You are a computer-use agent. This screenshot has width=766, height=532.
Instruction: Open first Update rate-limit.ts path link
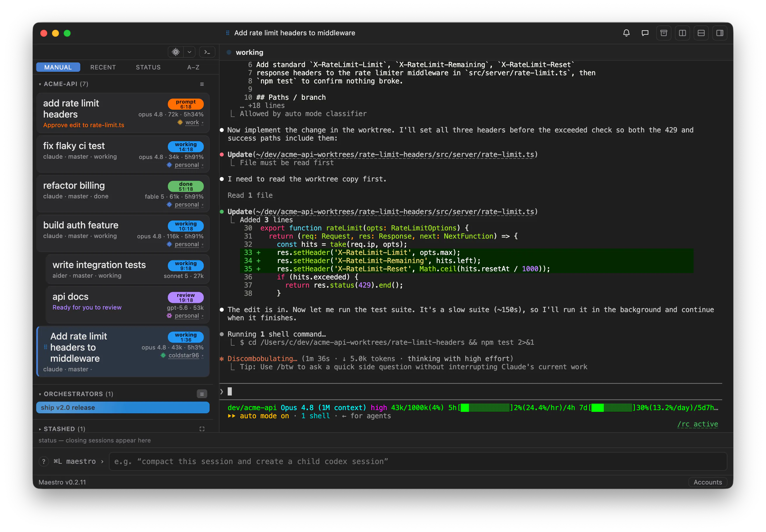coord(395,154)
